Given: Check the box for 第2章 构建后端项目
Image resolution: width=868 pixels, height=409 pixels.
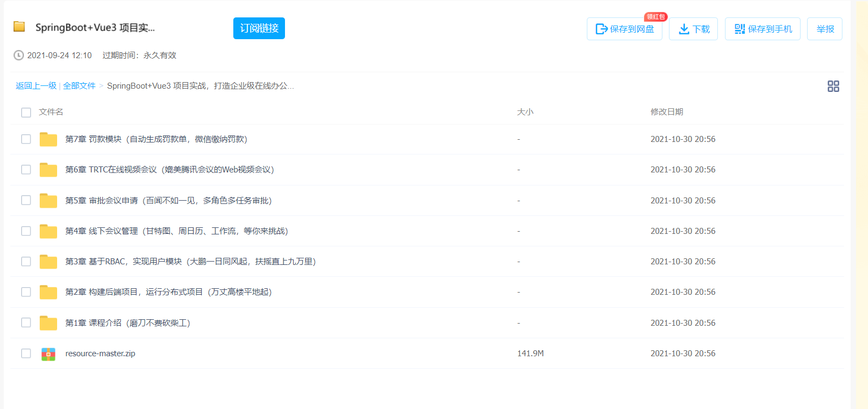Looking at the screenshot, I should coord(26,292).
